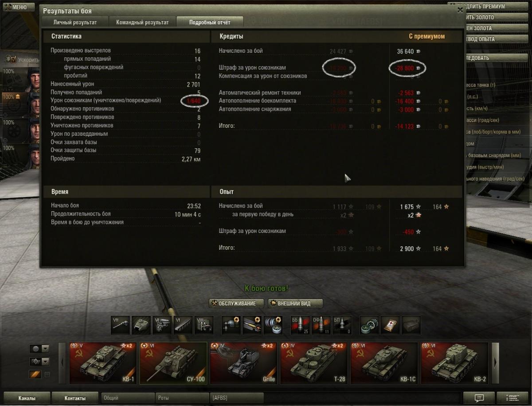532x406 pixels.
Task: Select the tracks suspension module icon
Action: 183,325
